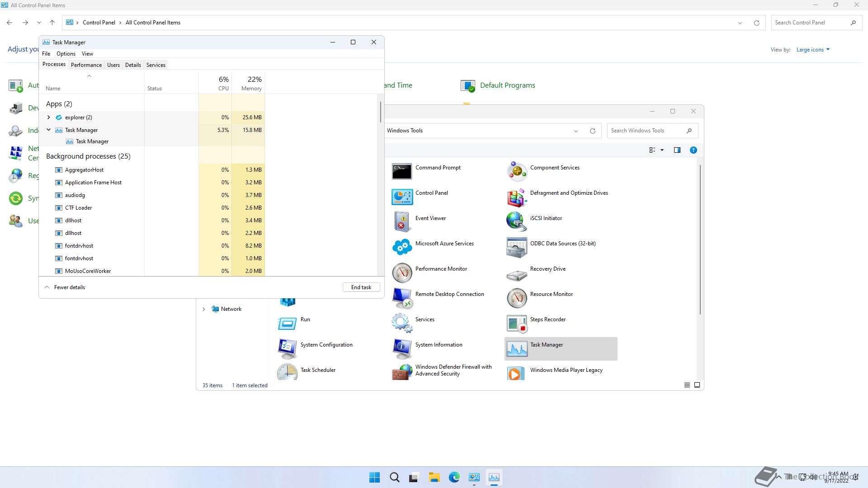Open Control Panel icon in Windows Tools
868x488 pixels.
402,197
